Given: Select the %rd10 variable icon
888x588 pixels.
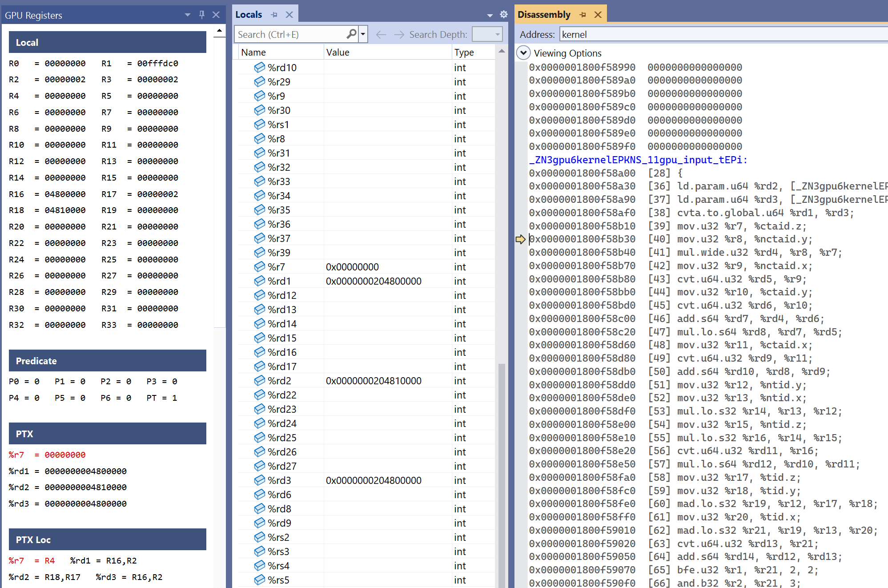Looking at the screenshot, I should point(259,67).
